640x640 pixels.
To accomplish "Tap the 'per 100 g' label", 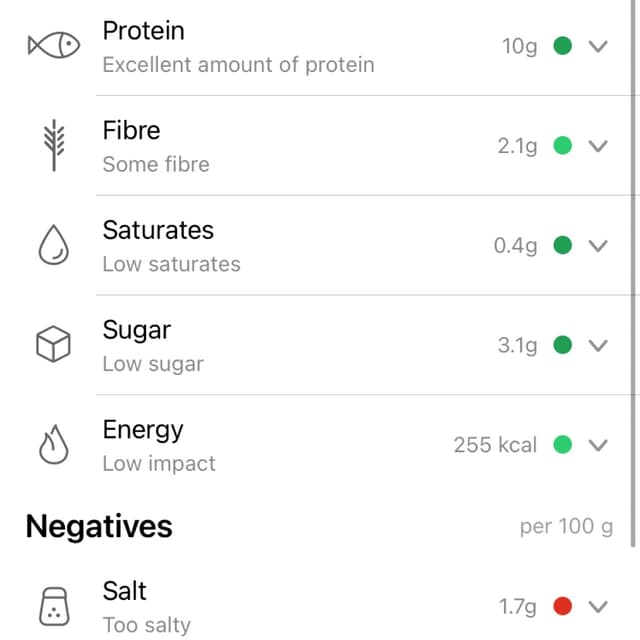I will [566, 527].
